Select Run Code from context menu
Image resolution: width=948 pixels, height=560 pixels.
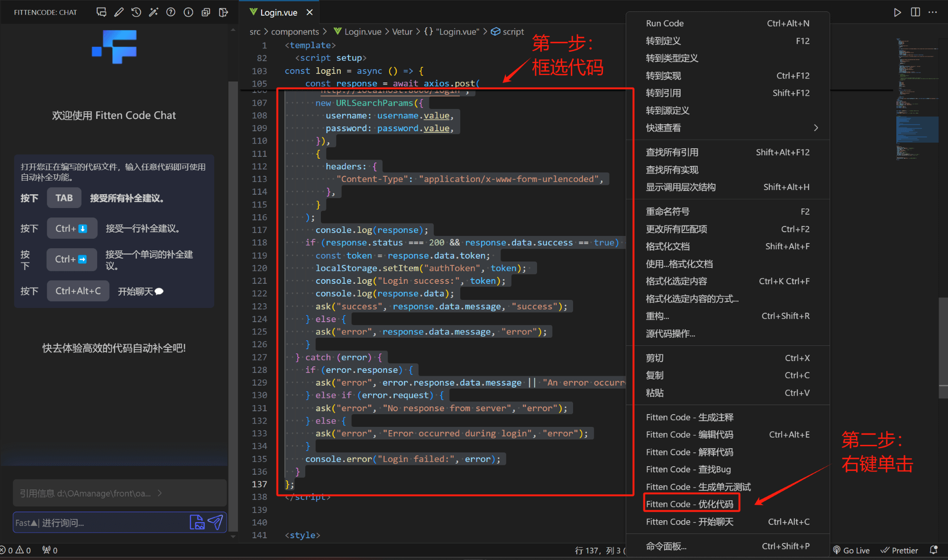point(728,23)
